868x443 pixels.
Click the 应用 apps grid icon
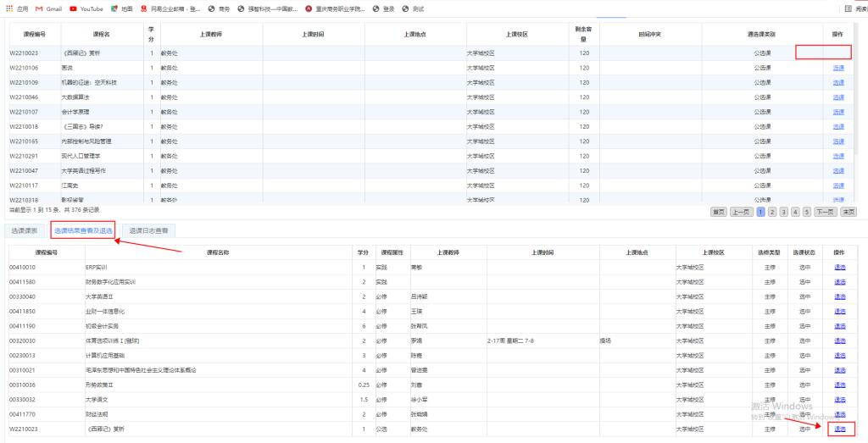[x=10, y=8]
